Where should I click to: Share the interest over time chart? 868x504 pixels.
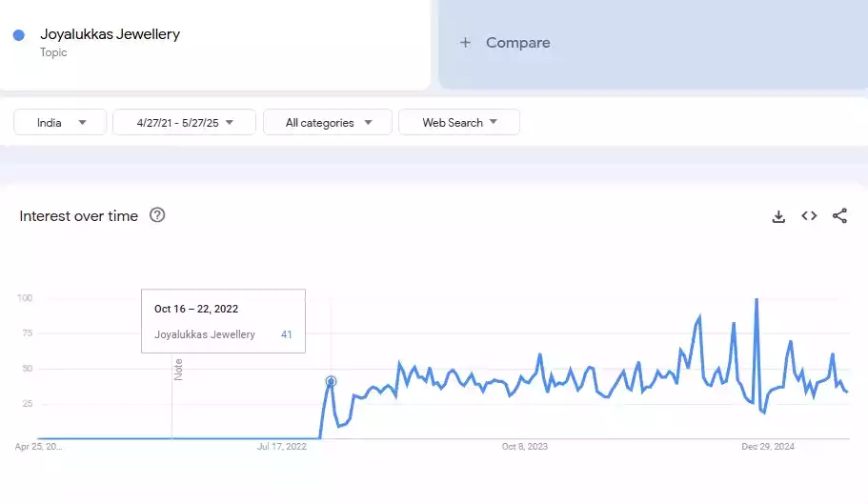click(839, 215)
